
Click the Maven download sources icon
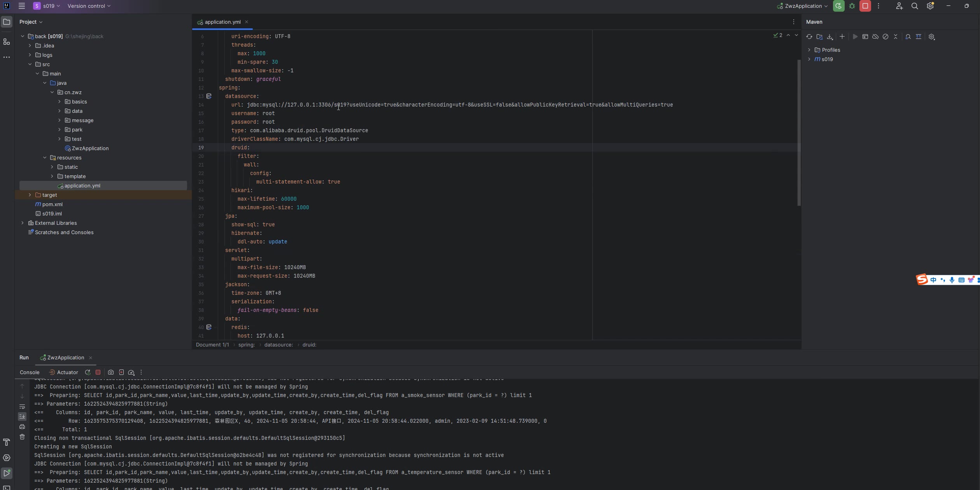click(x=830, y=37)
